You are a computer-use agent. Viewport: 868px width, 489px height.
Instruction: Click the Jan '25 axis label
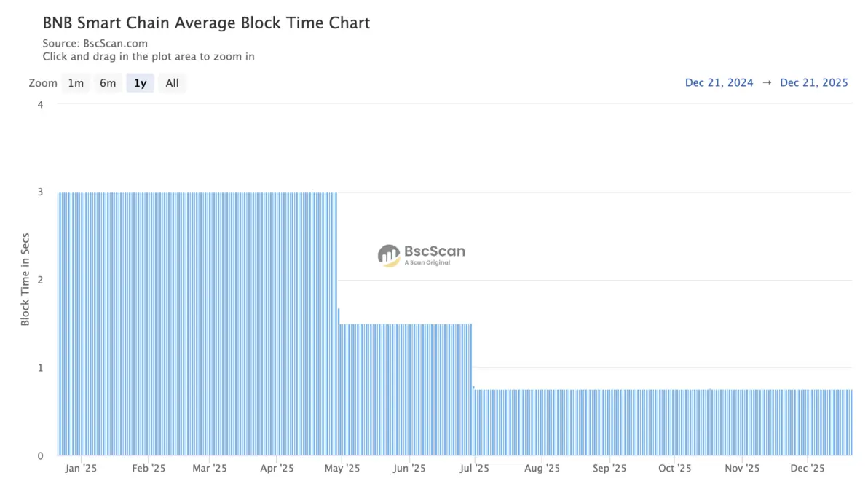81,469
